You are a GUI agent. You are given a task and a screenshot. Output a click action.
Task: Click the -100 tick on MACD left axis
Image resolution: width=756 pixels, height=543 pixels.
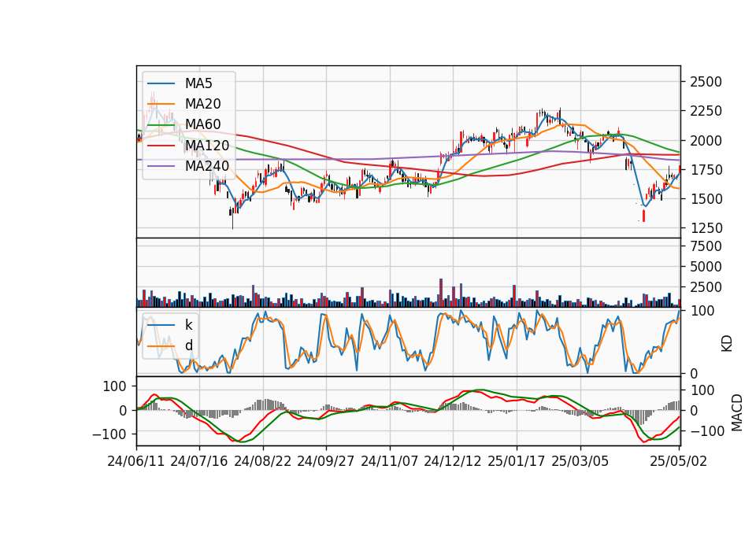[x=109, y=434]
